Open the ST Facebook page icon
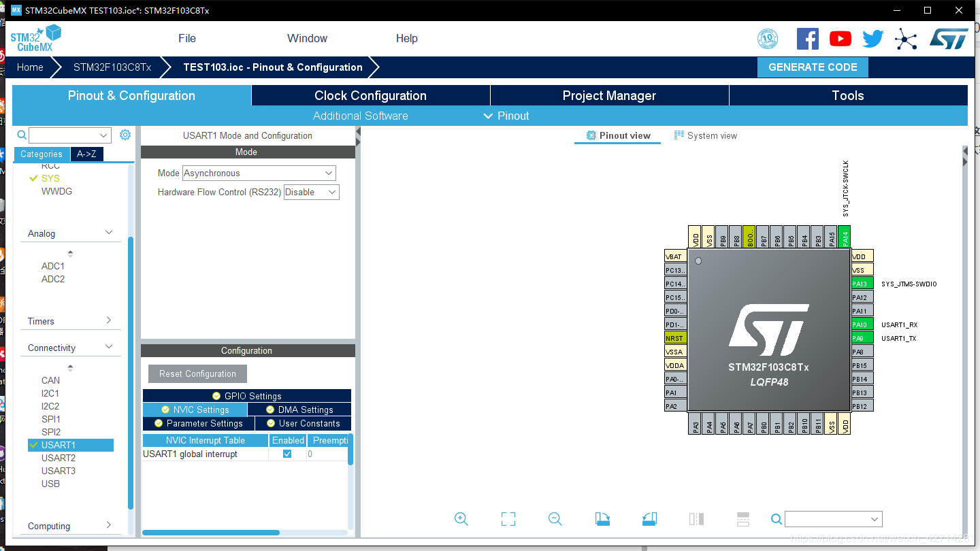Screen dimensions: 980x551 [x=808, y=38]
